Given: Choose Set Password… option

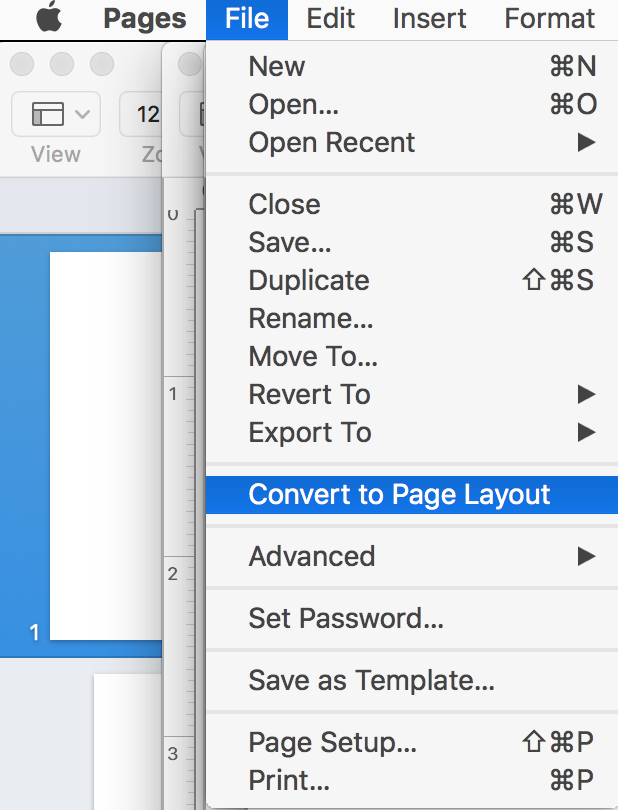Looking at the screenshot, I should click(x=345, y=618).
